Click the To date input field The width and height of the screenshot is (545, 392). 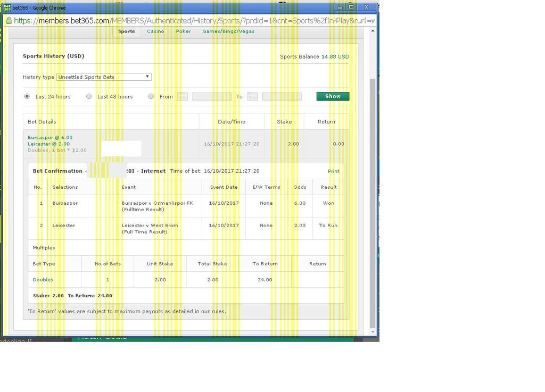pos(282,96)
